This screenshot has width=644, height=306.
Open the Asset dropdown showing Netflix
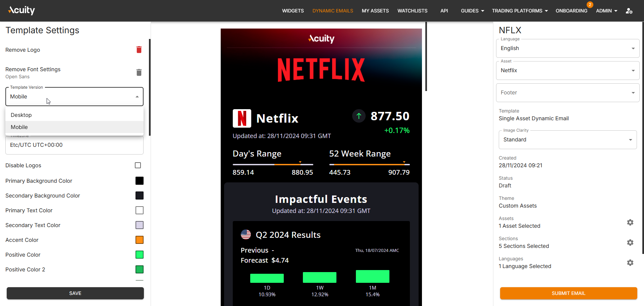pos(568,71)
